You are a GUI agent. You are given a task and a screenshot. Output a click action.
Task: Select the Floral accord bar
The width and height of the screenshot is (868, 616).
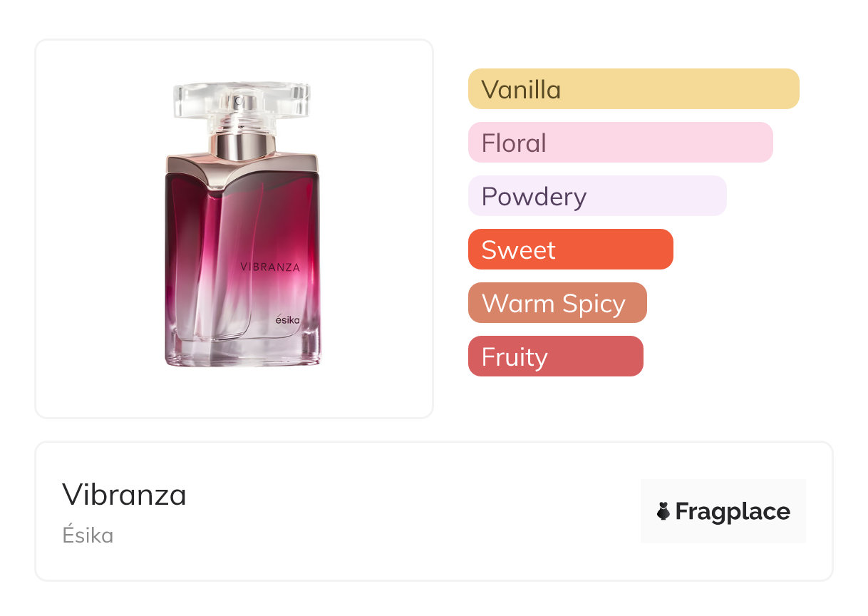620,143
